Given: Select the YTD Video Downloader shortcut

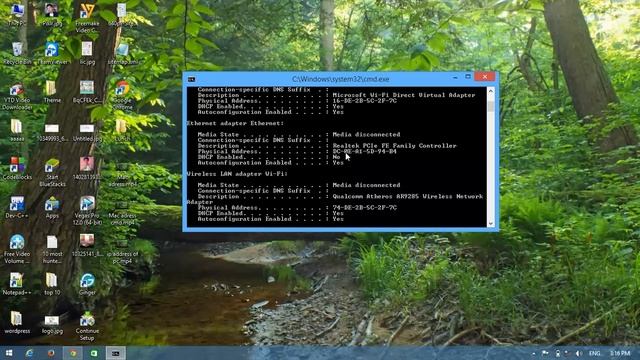Looking at the screenshot, I should point(17,96).
